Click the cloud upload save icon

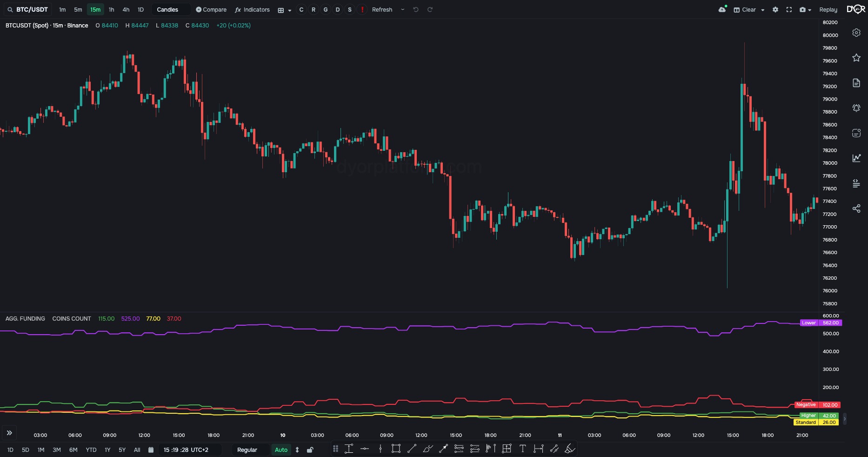(x=722, y=9)
